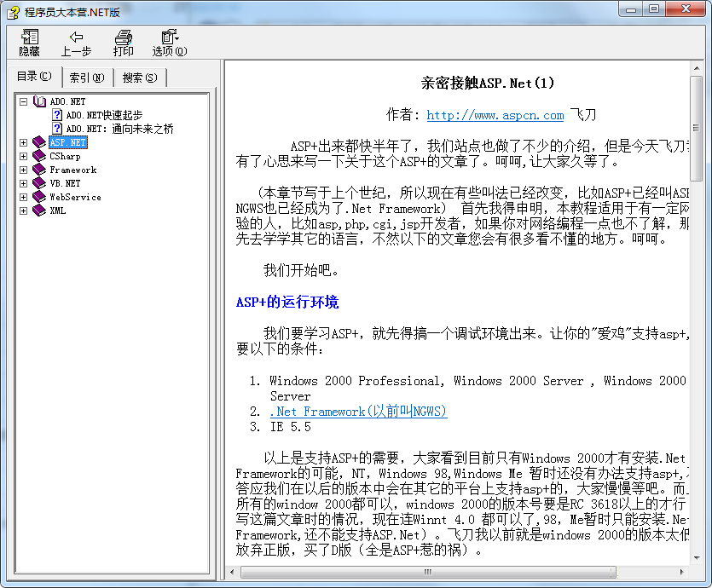The height and width of the screenshot is (588, 712).
Task: Collapse the ADO.NET tree node
Action: 23,101
